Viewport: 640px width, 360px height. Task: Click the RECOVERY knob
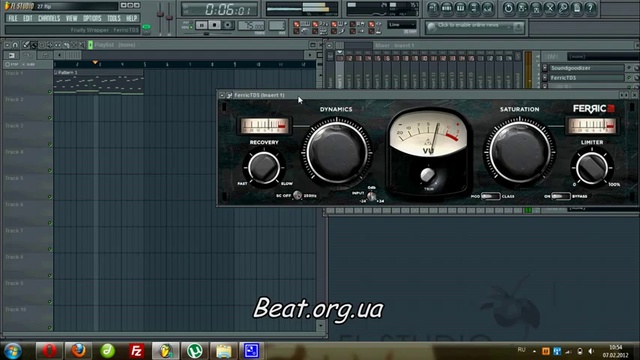click(x=264, y=167)
